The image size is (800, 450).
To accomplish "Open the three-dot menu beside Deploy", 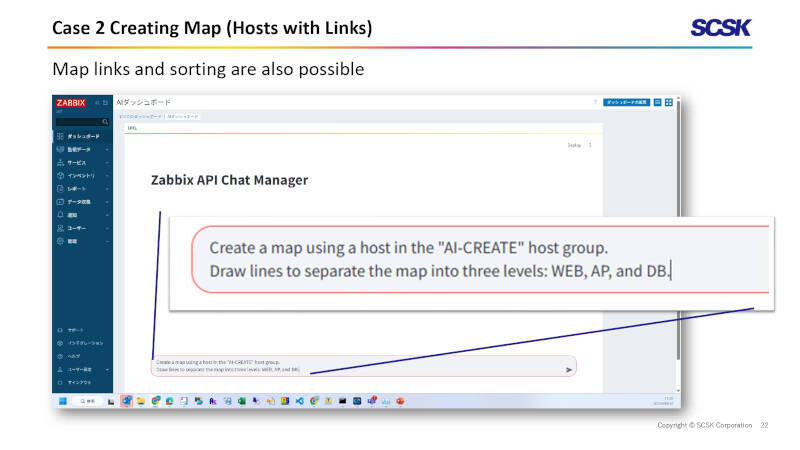I will coord(590,145).
